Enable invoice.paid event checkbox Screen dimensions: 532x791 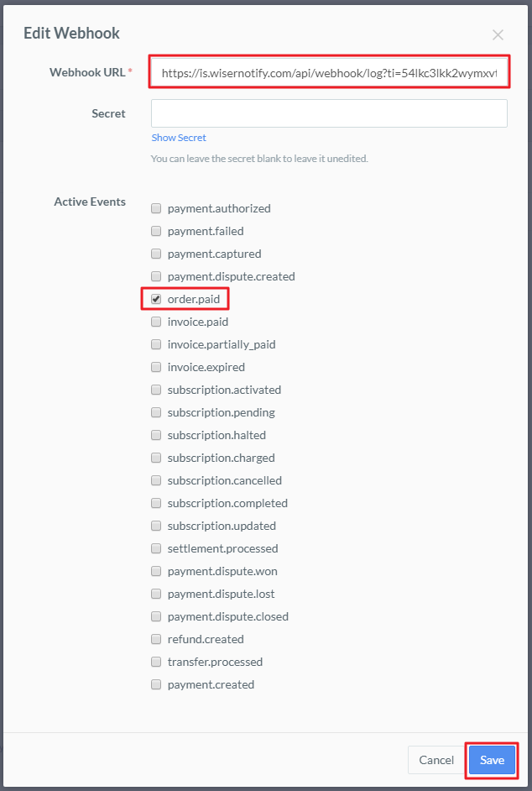click(156, 322)
